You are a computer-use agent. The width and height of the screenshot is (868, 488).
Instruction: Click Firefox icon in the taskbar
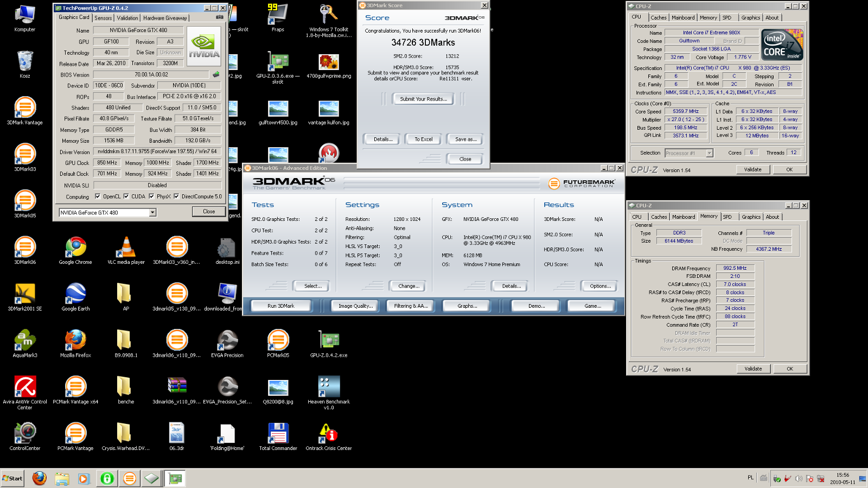pyautogui.click(x=39, y=478)
